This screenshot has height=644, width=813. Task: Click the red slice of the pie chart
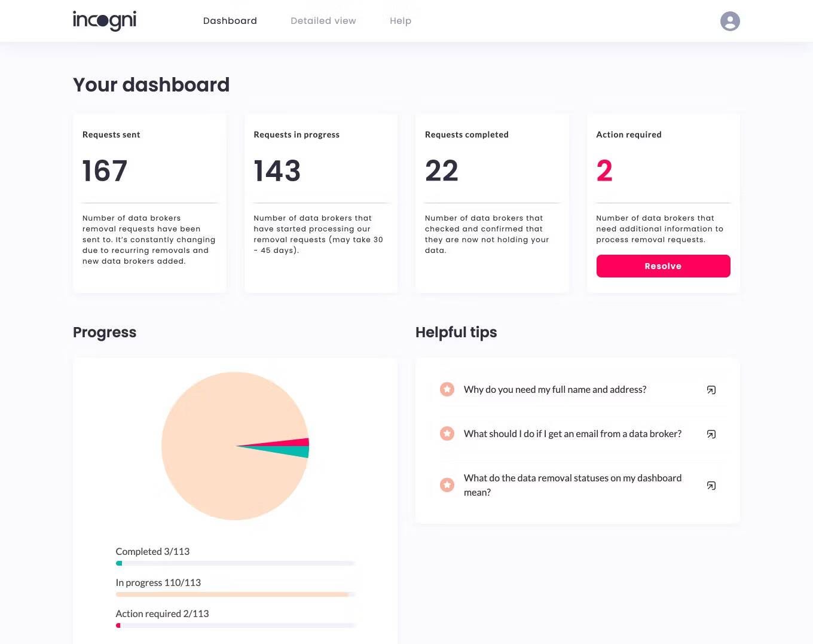click(x=293, y=442)
